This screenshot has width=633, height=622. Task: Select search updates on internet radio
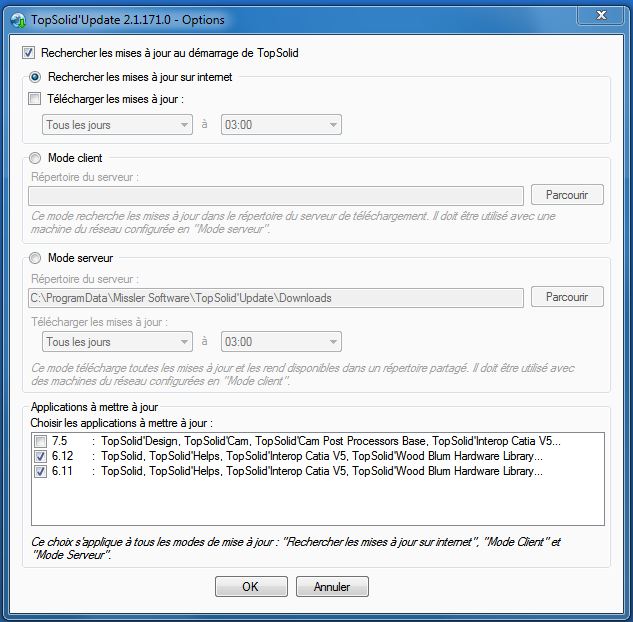35,77
